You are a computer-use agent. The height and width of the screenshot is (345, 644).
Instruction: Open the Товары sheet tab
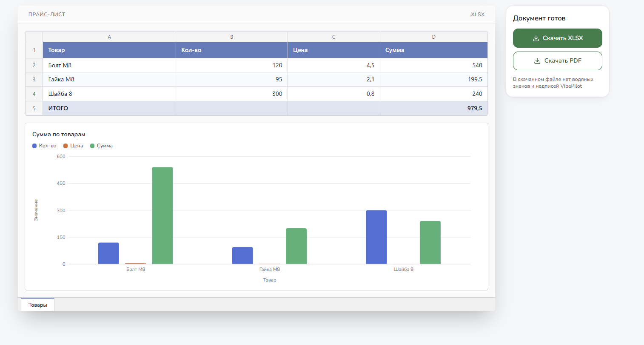(38, 305)
